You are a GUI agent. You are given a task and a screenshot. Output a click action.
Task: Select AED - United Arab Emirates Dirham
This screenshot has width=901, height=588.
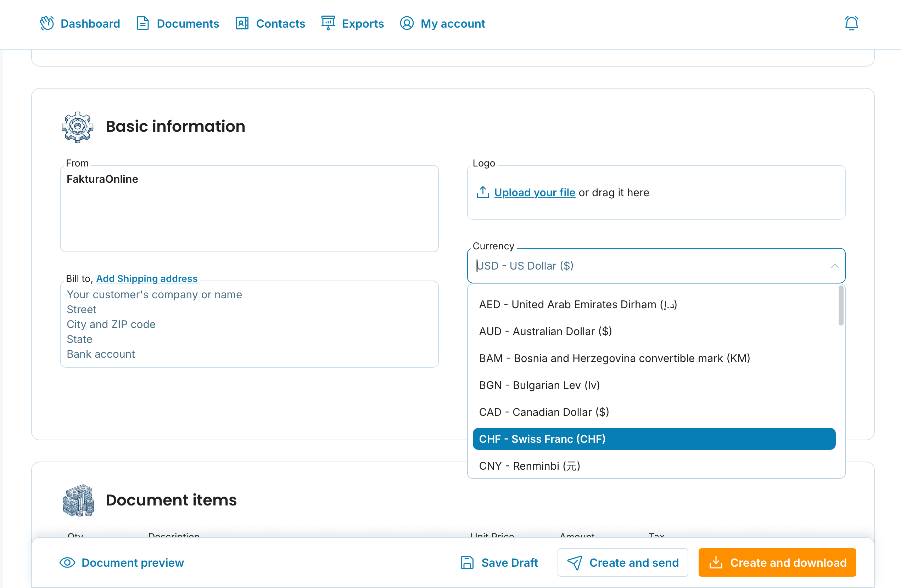click(x=654, y=305)
